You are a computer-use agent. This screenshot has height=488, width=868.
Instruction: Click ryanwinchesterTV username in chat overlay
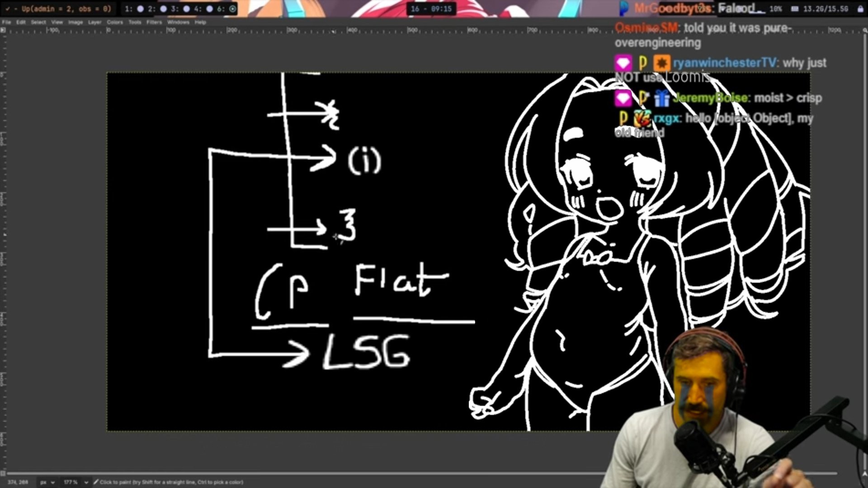tap(724, 63)
